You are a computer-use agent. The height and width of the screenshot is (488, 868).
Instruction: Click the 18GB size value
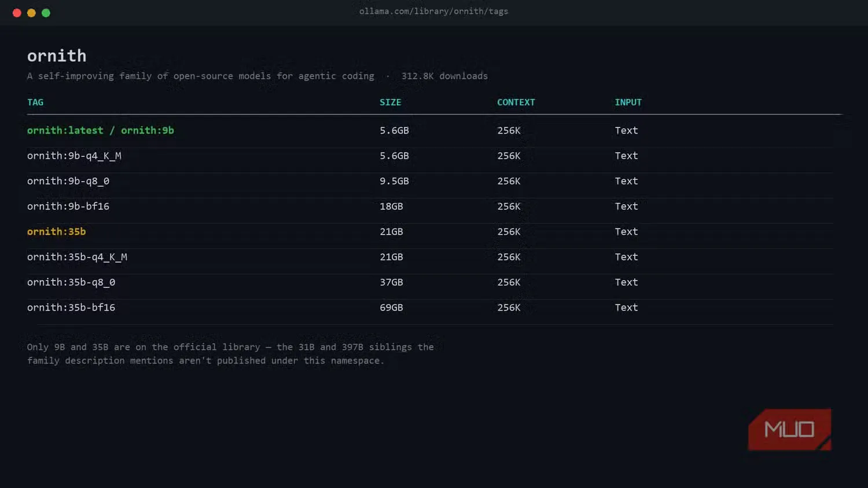click(x=391, y=206)
